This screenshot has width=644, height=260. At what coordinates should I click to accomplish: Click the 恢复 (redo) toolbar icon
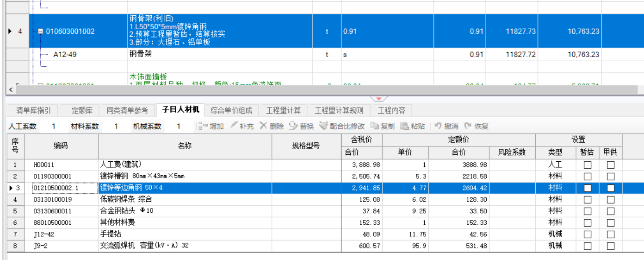[x=468, y=126]
